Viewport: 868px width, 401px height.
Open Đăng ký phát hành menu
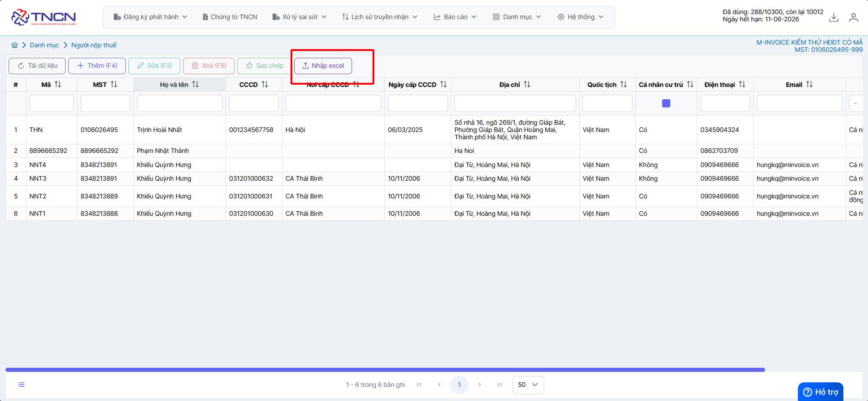pyautogui.click(x=150, y=17)
